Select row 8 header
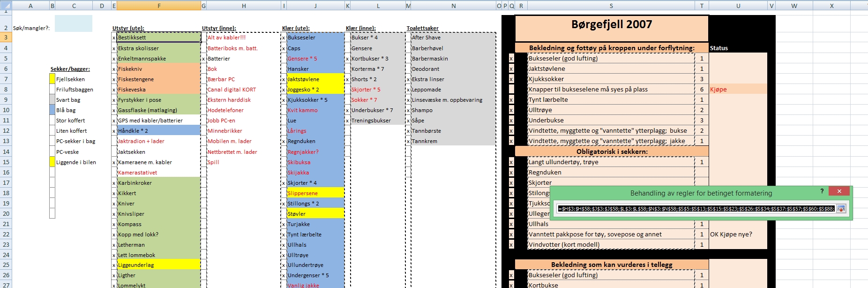This screenshot has height=288, width=868. coord(6,90)
